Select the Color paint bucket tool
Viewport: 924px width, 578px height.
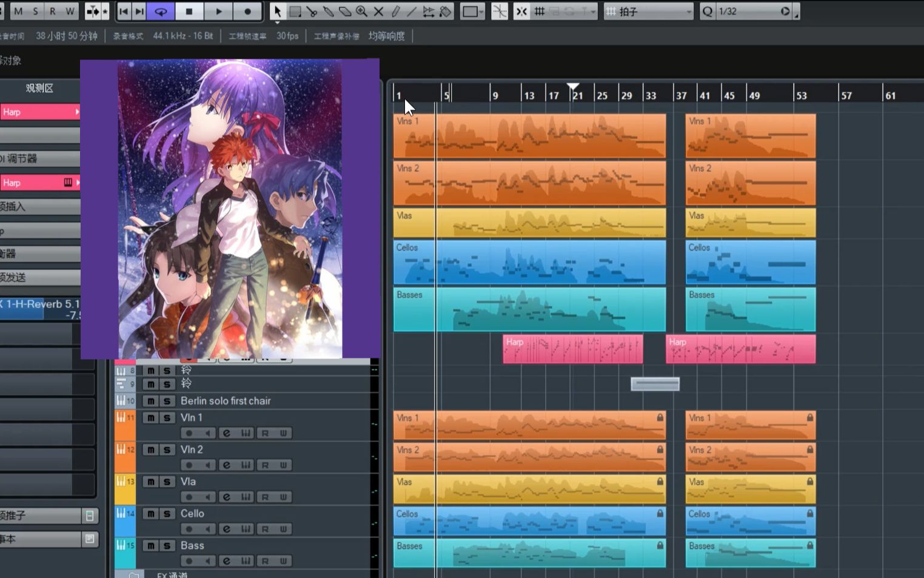coord(446,12)
